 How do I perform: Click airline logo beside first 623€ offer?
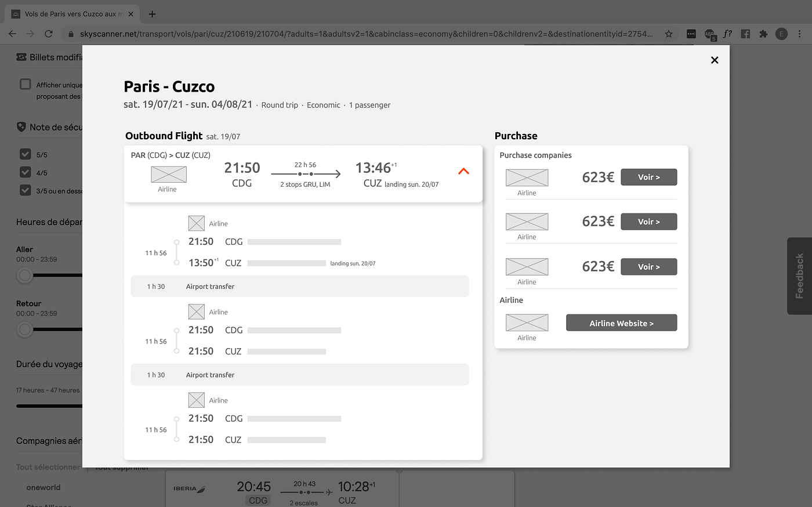[527, 178]
